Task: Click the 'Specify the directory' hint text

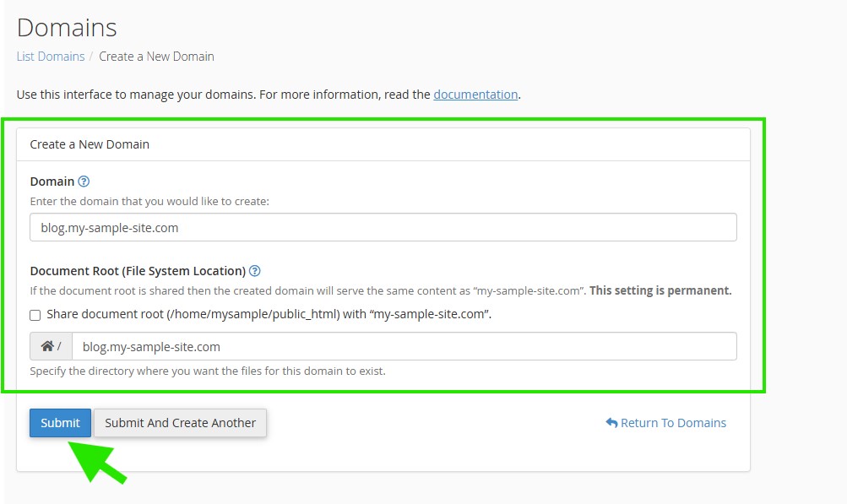Action: pos(208,371)
